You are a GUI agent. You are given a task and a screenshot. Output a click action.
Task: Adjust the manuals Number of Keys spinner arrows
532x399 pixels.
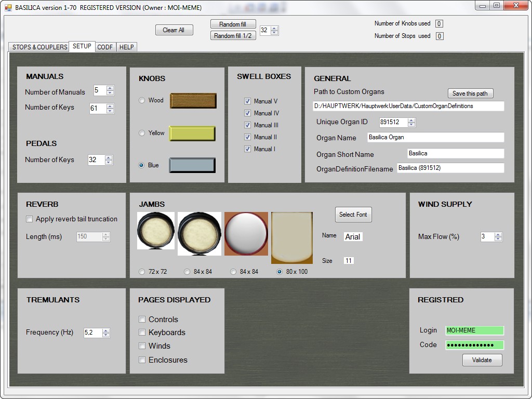click(x=110, y=109)
